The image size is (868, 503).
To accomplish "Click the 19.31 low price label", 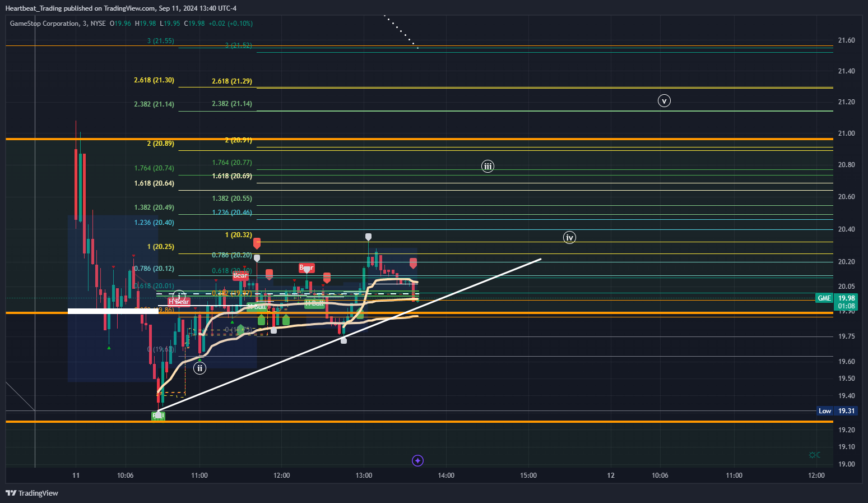I will point(847,411).
